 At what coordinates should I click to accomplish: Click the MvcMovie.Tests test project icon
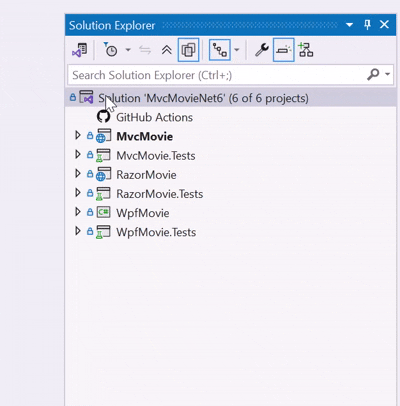click(103, 155)
